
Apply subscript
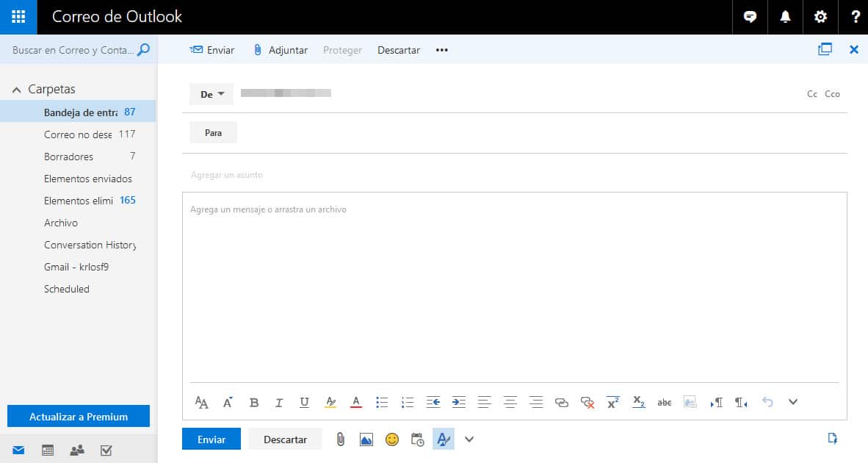tap(639, 403)
